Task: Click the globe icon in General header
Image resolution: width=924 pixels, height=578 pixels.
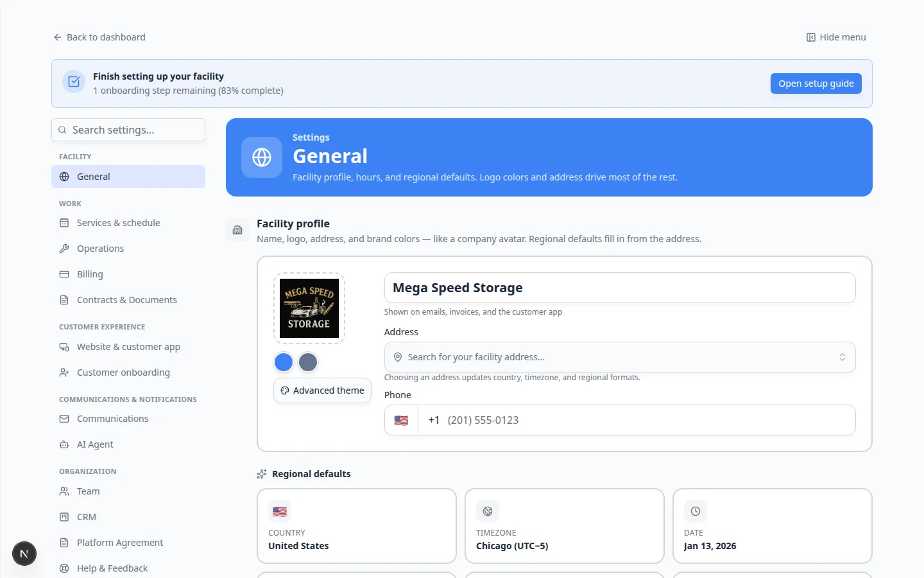Action: 262,157
